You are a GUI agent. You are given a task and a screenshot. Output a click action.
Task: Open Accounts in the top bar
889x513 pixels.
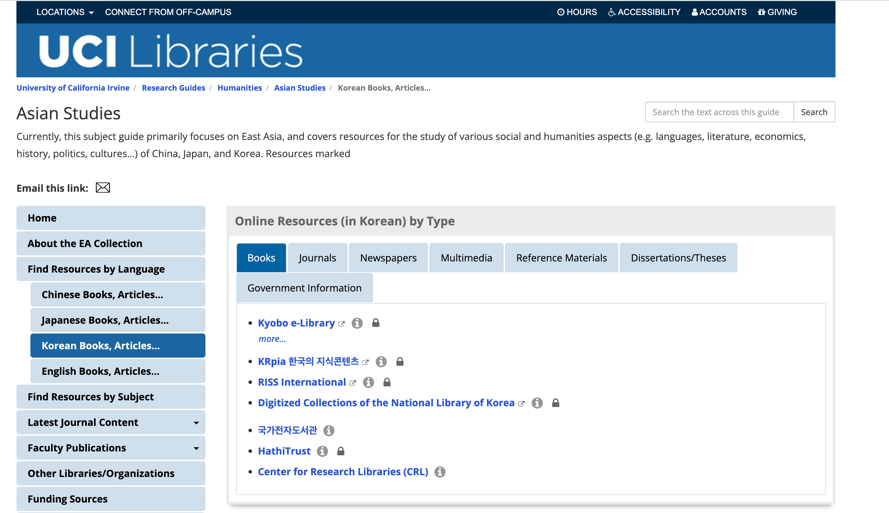(x=719, y=12)
